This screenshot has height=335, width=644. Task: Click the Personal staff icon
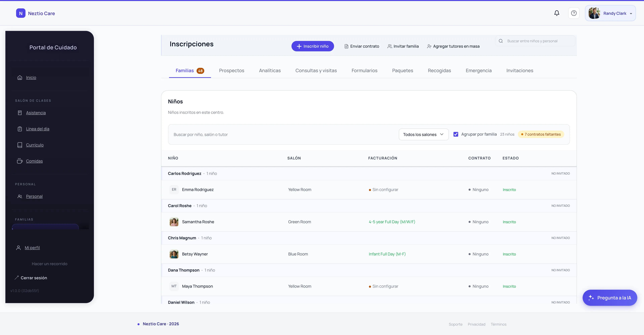click(x=20, y=196)
